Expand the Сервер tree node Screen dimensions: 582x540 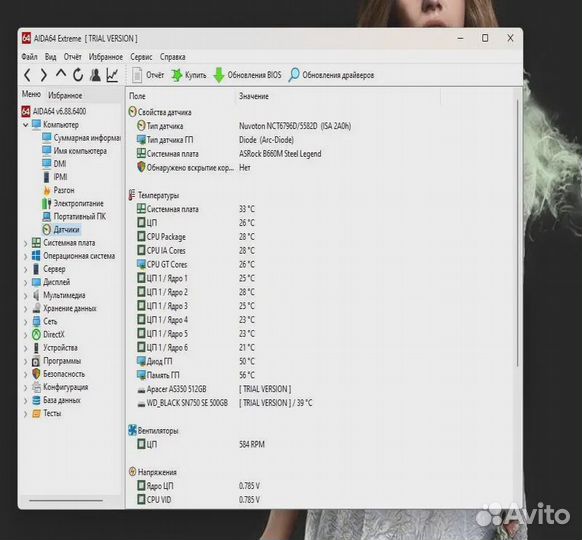tap(25, 269)
